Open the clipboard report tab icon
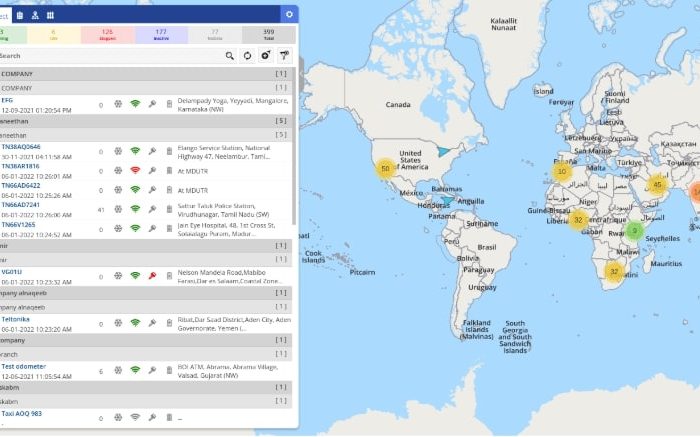Screen dimensions: 700x437 (x=19, y=15)
